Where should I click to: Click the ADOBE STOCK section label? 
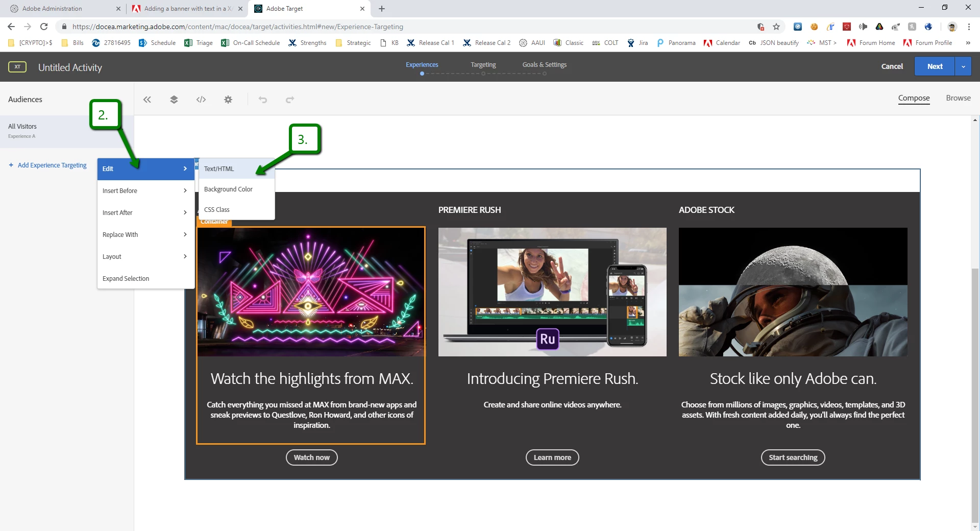[x=706, y=210]
